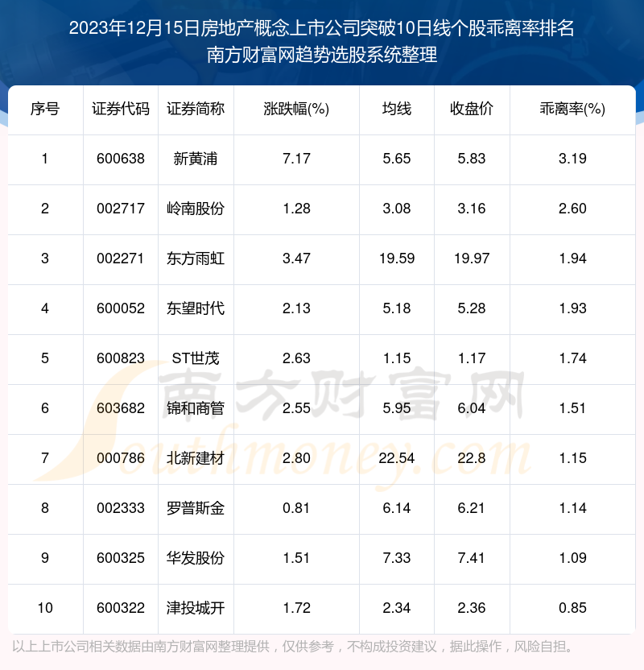
Task: Click the 2.34 moving average value
Action: coord(397,608)
